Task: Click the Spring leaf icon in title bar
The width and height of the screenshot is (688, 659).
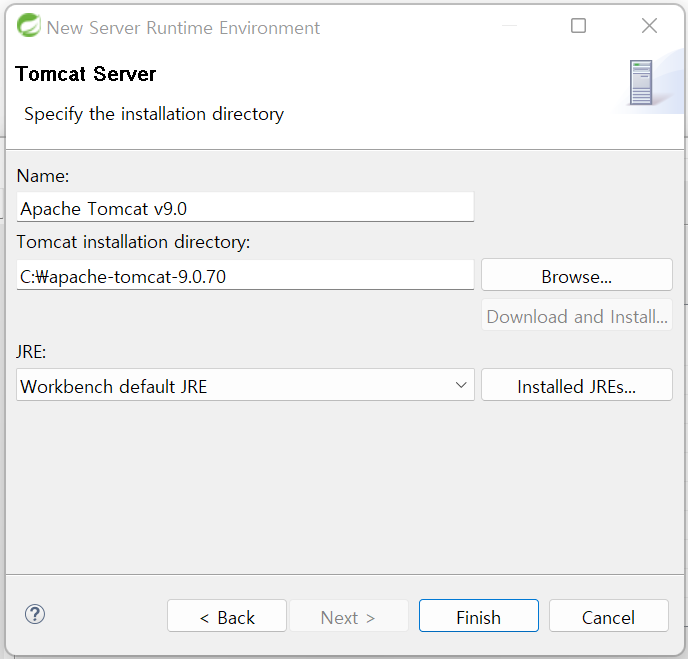Action: [x=29, y=25]
